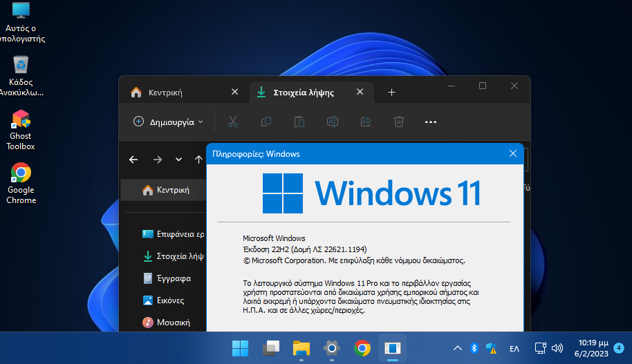
Task: Show hidden system tray icons
Action: point(458,348)
